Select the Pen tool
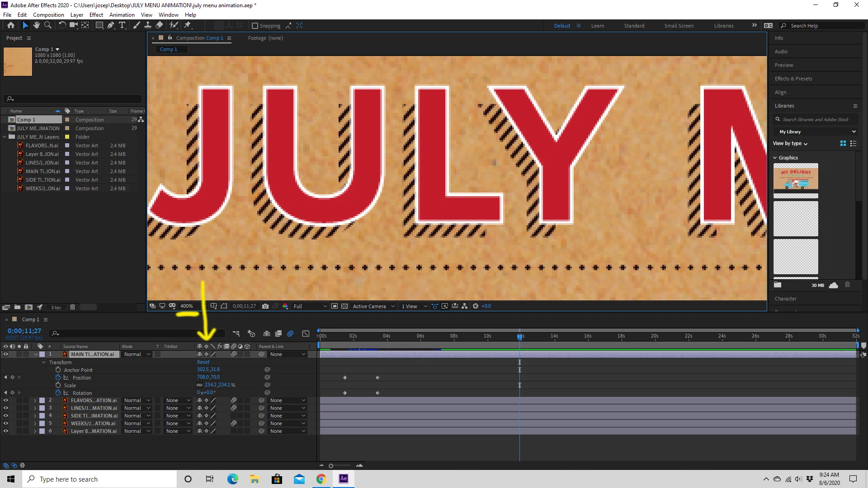Viewport: 868px width, 488px height. point(111,25)
